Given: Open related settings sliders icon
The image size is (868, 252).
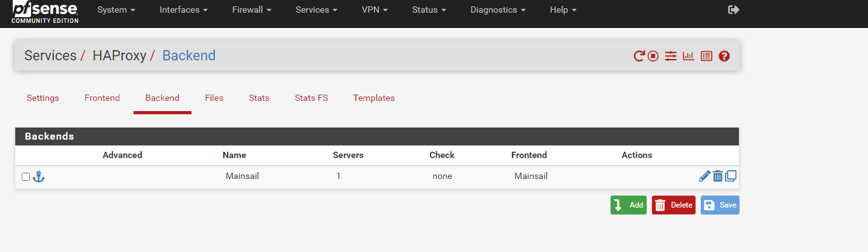Looking at the screenshot, I should (671, 56).
